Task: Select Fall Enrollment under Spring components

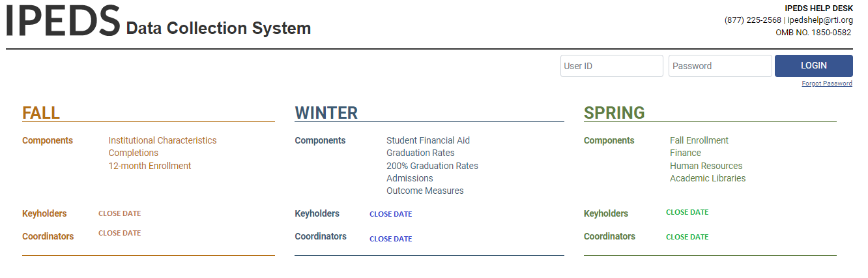Action: [x=699, y=140]
